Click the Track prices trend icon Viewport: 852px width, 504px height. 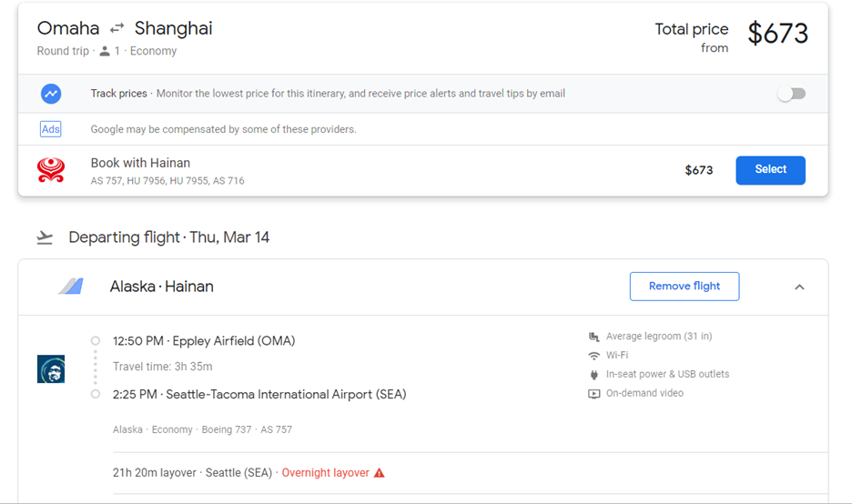coord(51,94)
